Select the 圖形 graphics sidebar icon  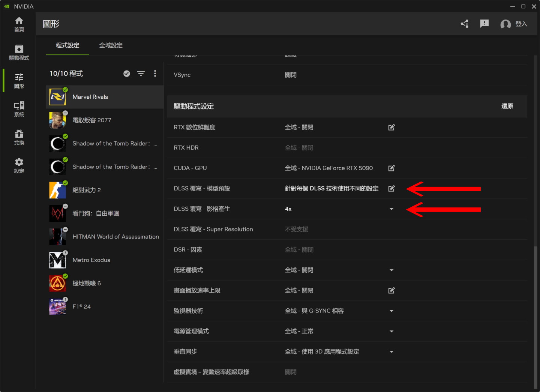point(19,81)
